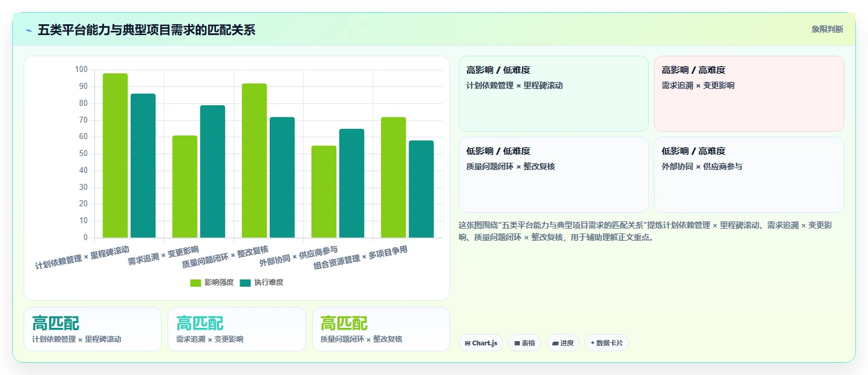Viewport: 868px width, 375px height.
Task: Click the 表格 tag
Action: pos(524,343)
